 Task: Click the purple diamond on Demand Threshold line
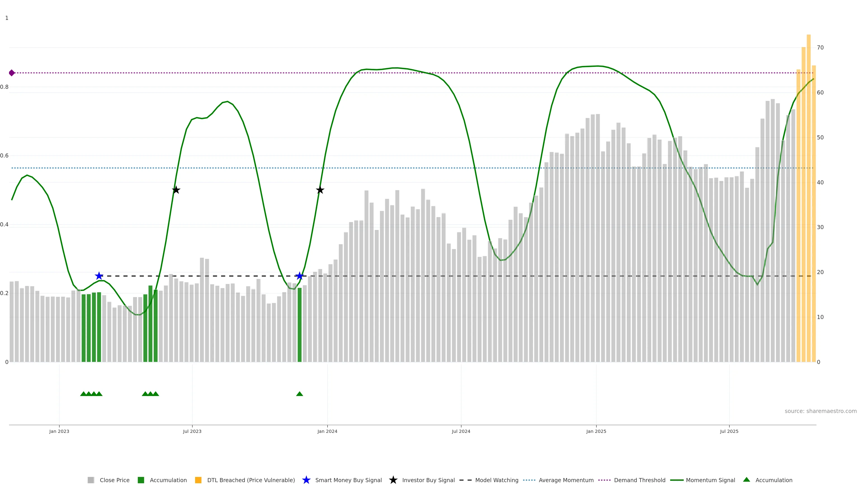coord(12,73)
